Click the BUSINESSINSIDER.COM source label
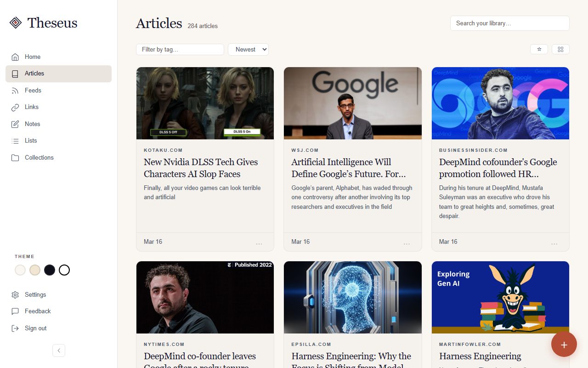This screenshot has height=368, width=588. coord(473,150)
